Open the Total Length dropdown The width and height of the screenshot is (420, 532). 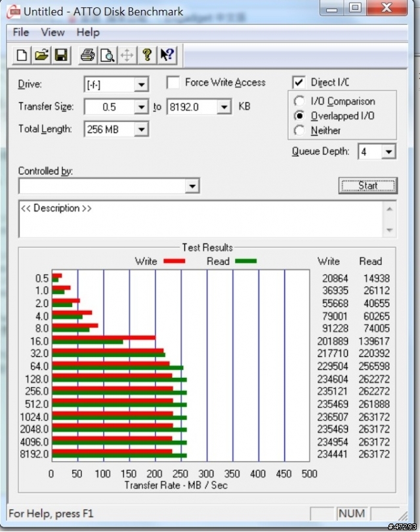pyautogui.click(x=141, y=129)
